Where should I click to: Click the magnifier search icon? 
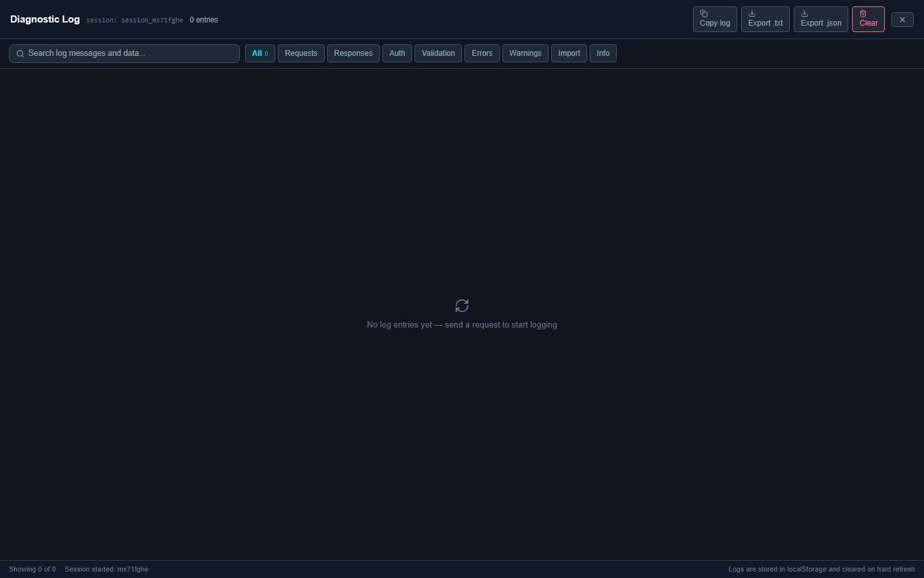pyautogui.click(x=20, y=54)
